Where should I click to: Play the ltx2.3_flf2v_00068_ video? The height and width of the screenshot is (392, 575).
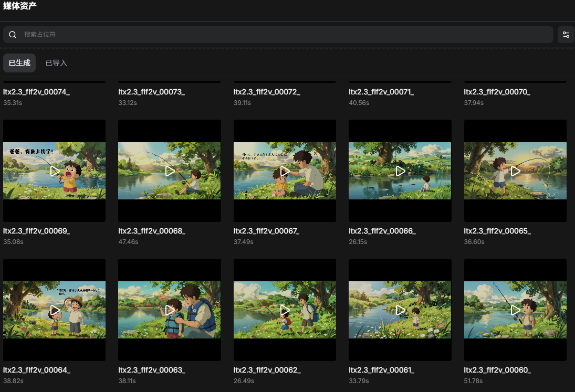coord(170,171)
